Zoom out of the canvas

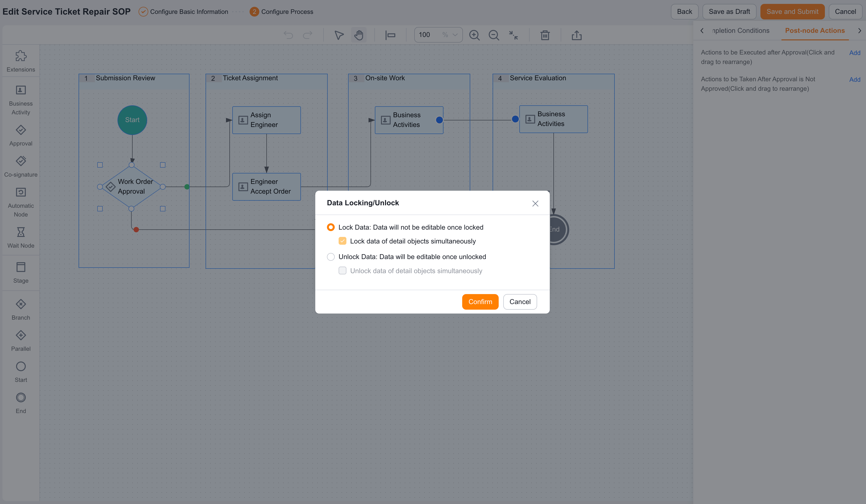pos(494,35)
